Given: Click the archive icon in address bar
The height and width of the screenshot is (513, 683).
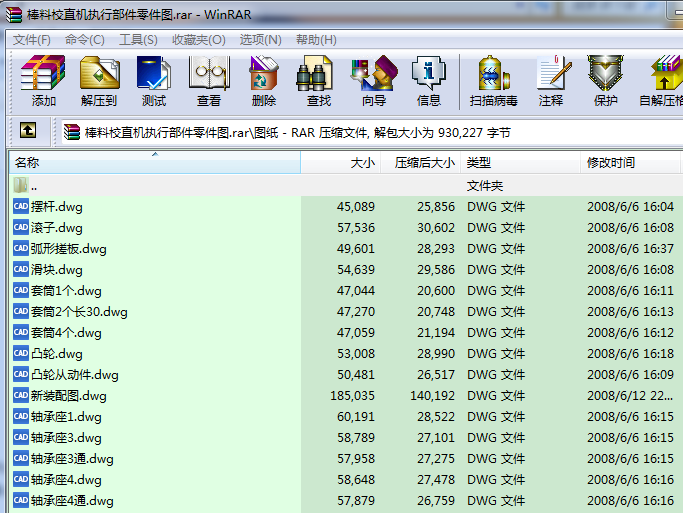Looking at the screenshot, I should (72, 132).
